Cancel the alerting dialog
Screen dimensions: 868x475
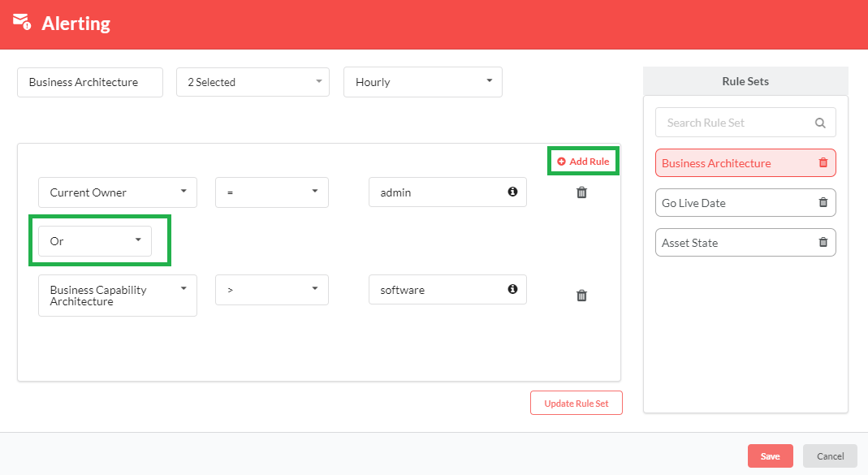tap(831, 456)
